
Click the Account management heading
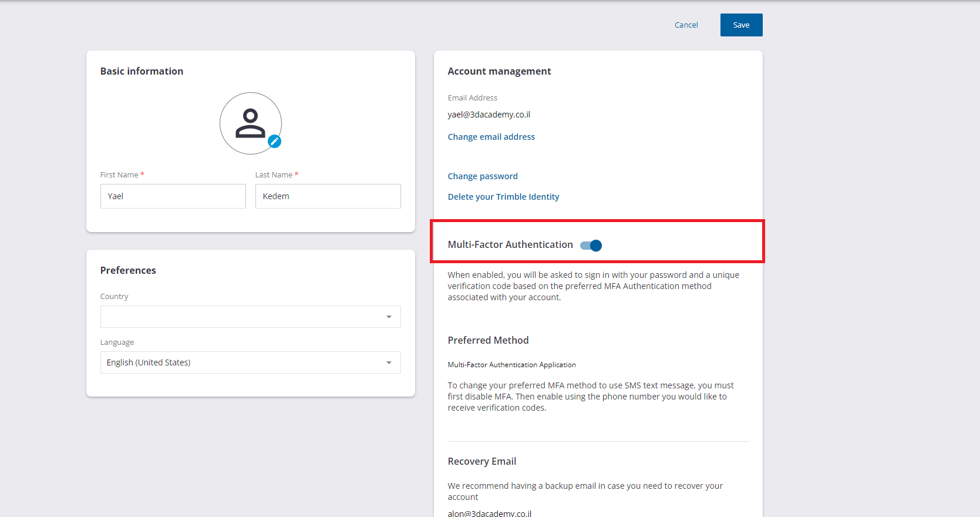click(x=499, y=71)
